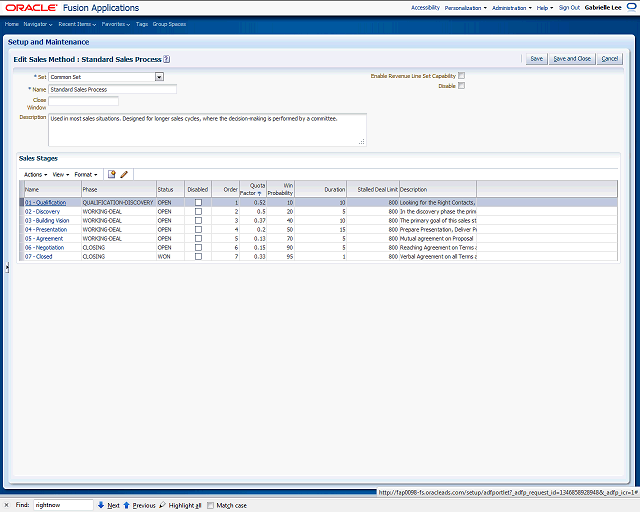Enable Revenue Line Set Capability checkbox
The height and width of the screenshot is (512, 640).
(x=461, y=76)
